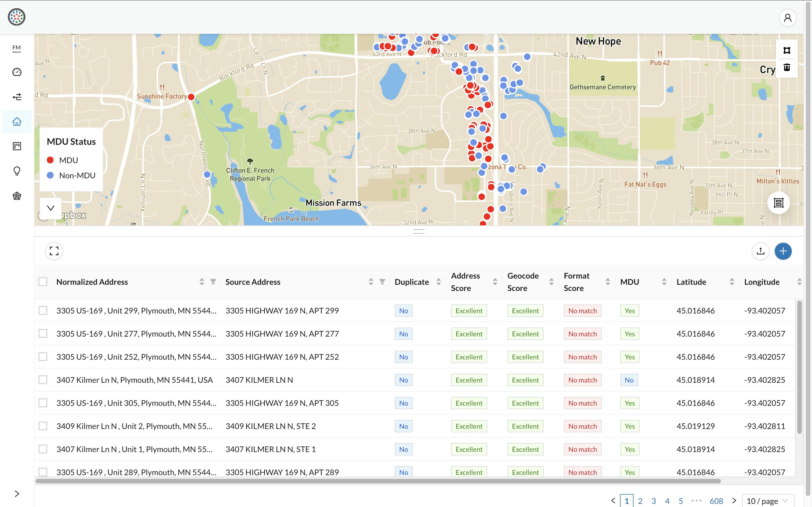Toggle fullscreen table view icon
This screenshot has height=507, width=812.
point(54,251)
